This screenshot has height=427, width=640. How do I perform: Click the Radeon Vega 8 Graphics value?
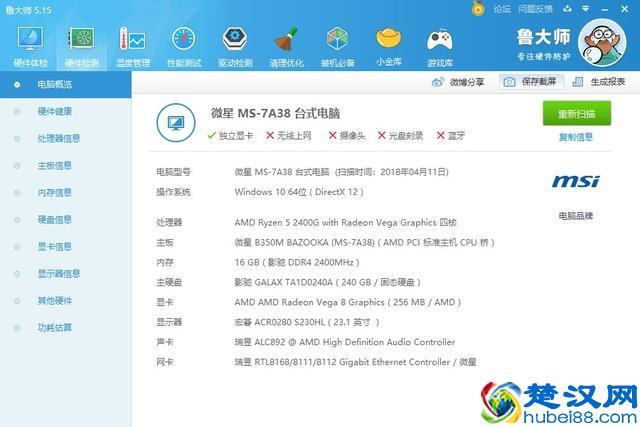[x=348, y=302]
